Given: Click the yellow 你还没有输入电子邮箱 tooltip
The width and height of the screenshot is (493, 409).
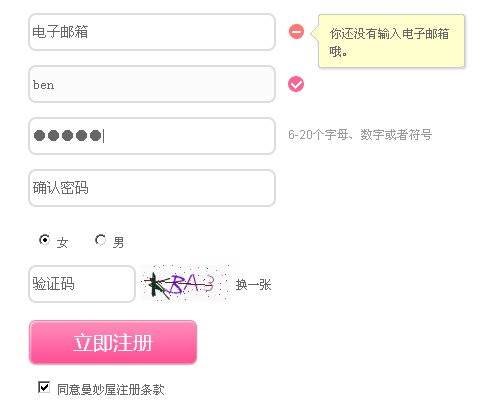Looking at the screenshot, I should click(391, 41).
